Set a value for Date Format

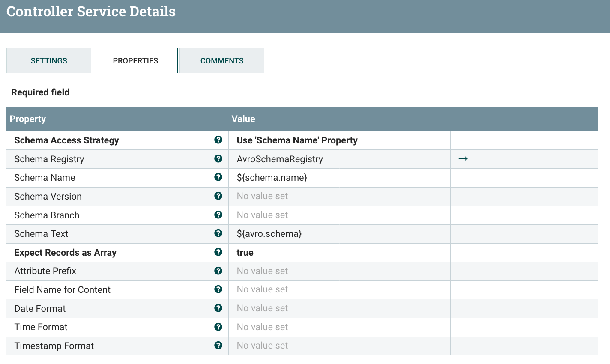coord(339,309)
